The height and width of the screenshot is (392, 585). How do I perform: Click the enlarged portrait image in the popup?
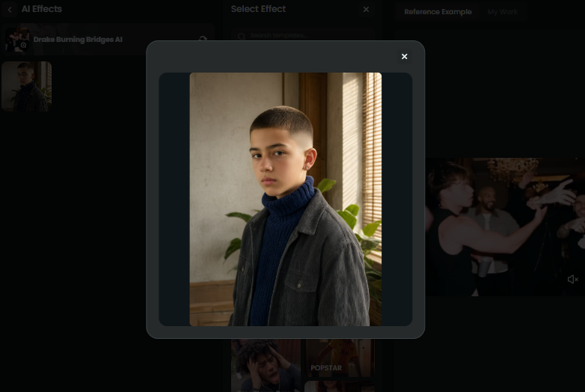(x=286, y=199)
